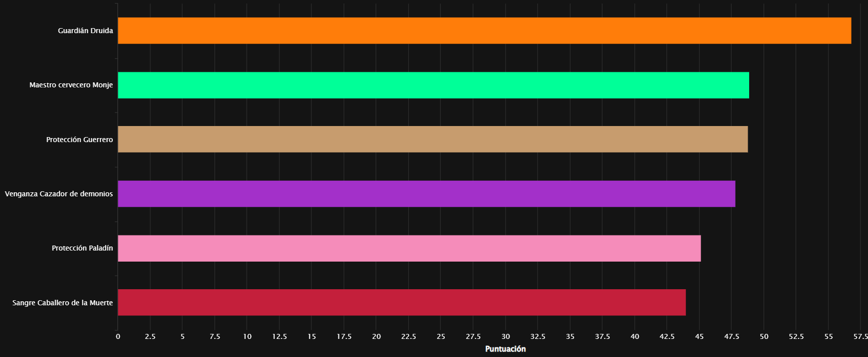This screenshot has height=357, width=868.
Task: Click the "Guardián Druida" axis label
Action: click(85, 31)
